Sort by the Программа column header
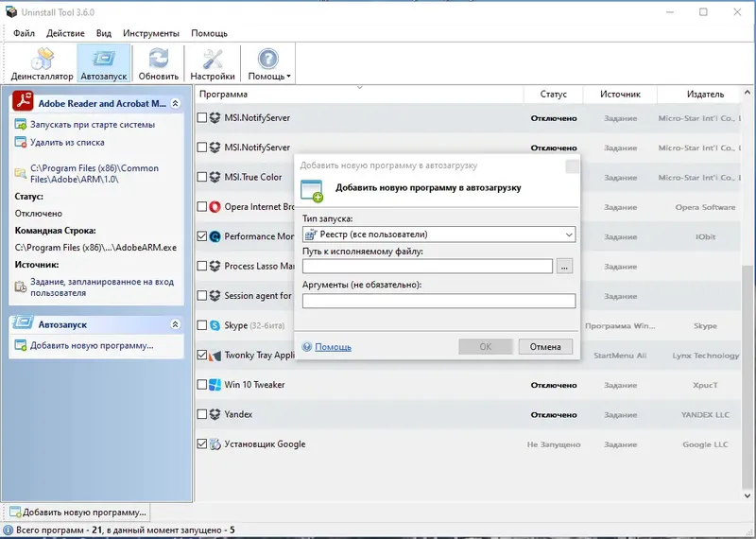Screen dimensions: 756x539 (x=359, y=95)
